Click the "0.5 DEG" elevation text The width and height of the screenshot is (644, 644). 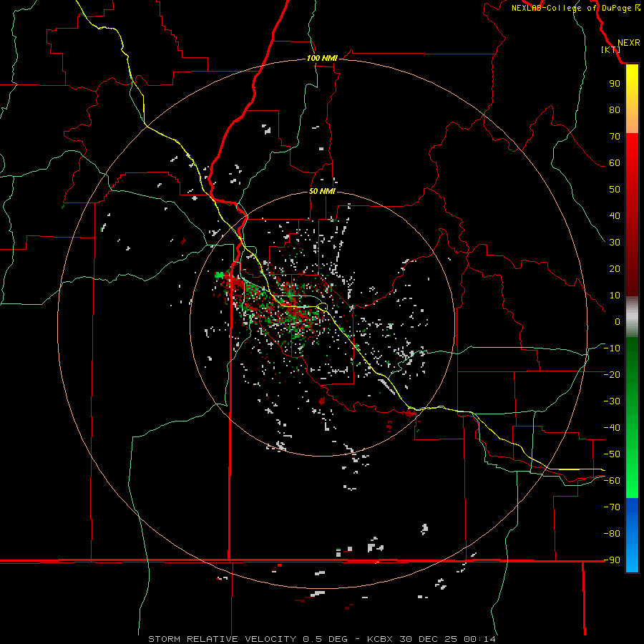tap(326, 639)
